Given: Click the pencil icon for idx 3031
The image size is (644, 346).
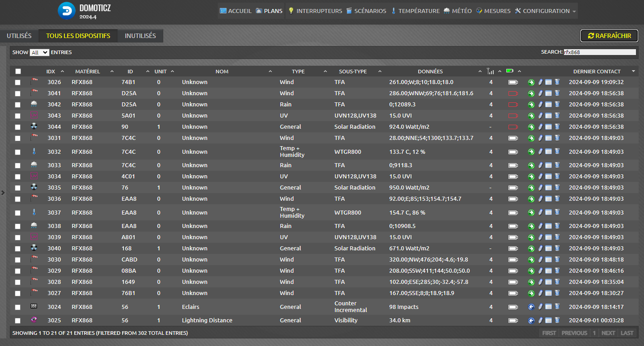Looking at the screenshot, I should (x=540, y=138).
